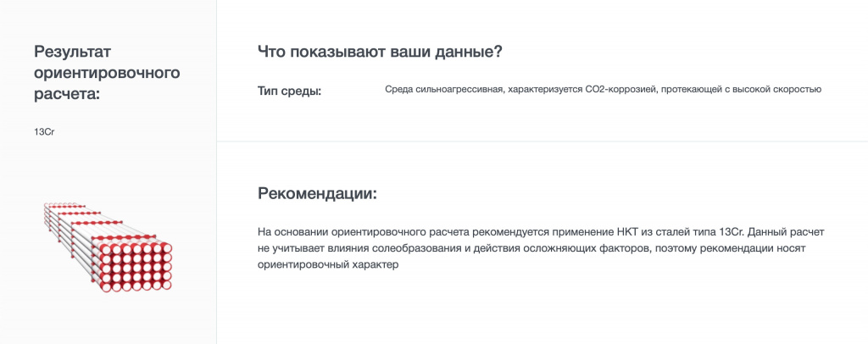Image resolution: width=868 pixels, height=344 pixels.
Task: Click the 'Рекомендации:' heading
Action: tap(317, 193)
